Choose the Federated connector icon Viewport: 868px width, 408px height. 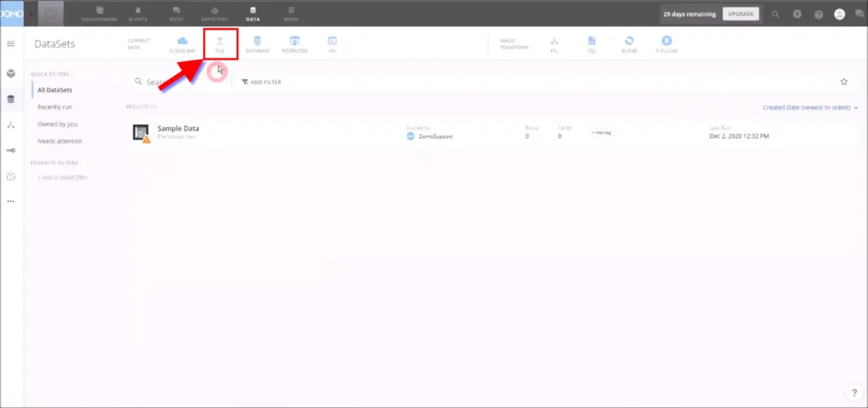pyautogui.click(x=294, y=43)
